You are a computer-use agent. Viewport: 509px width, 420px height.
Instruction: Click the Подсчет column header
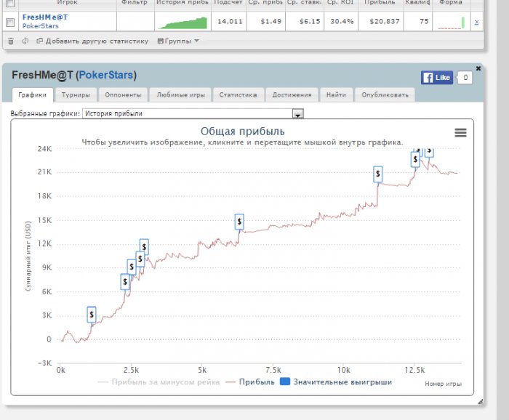[228, 3]
